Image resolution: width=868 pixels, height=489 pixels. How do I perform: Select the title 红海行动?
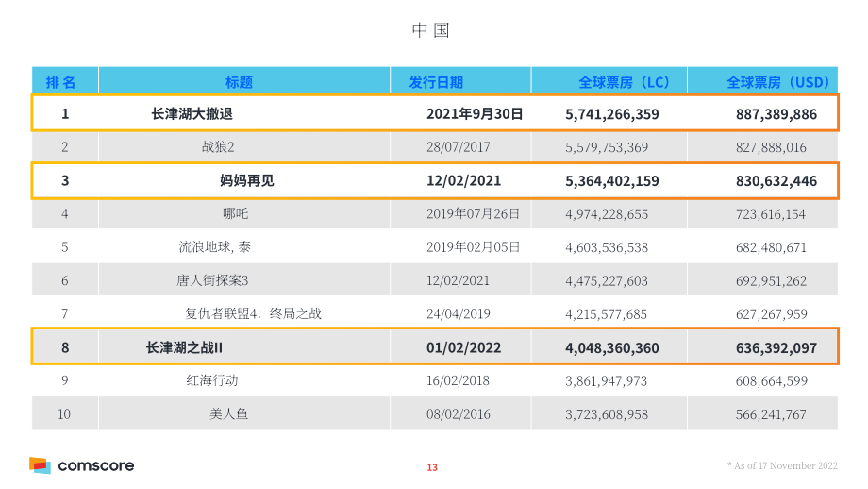tap(212, 380)
